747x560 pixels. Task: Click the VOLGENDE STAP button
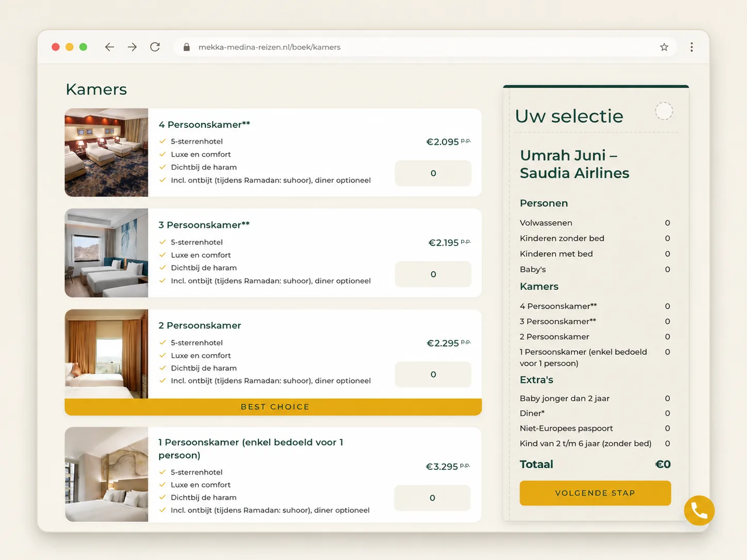[x=595, y=493]
